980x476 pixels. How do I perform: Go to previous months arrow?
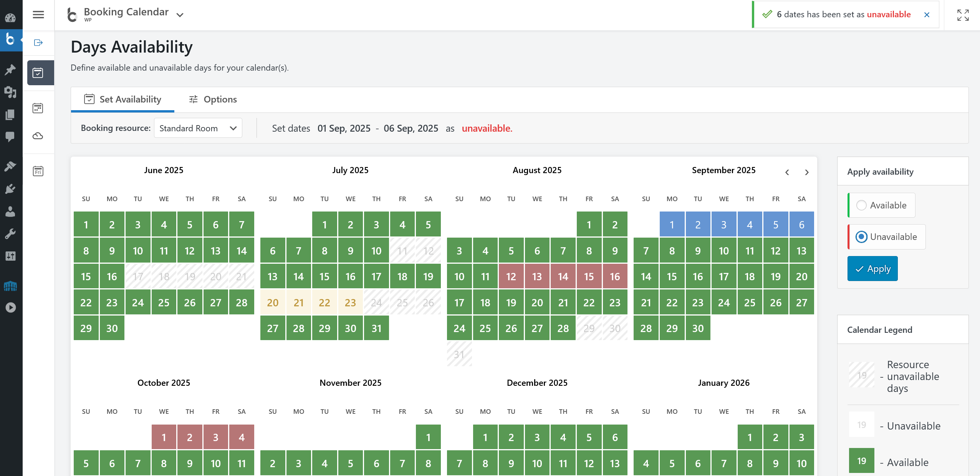[787, 172]
